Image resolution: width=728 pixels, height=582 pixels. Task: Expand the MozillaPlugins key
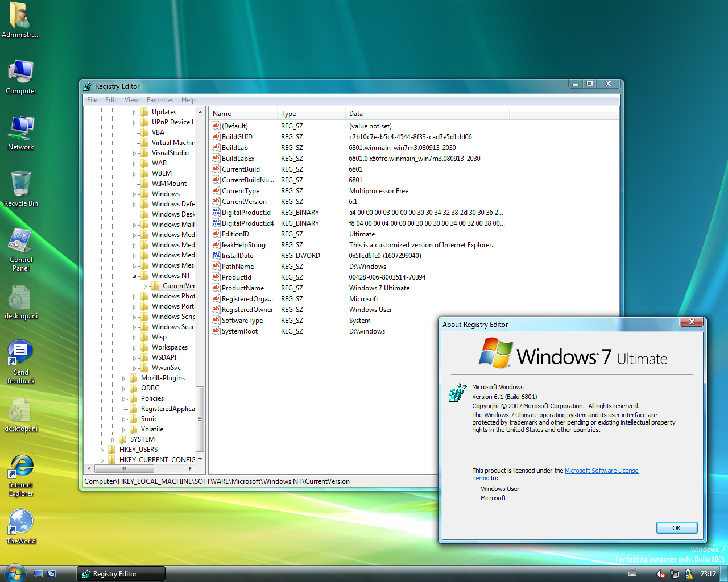124,379
